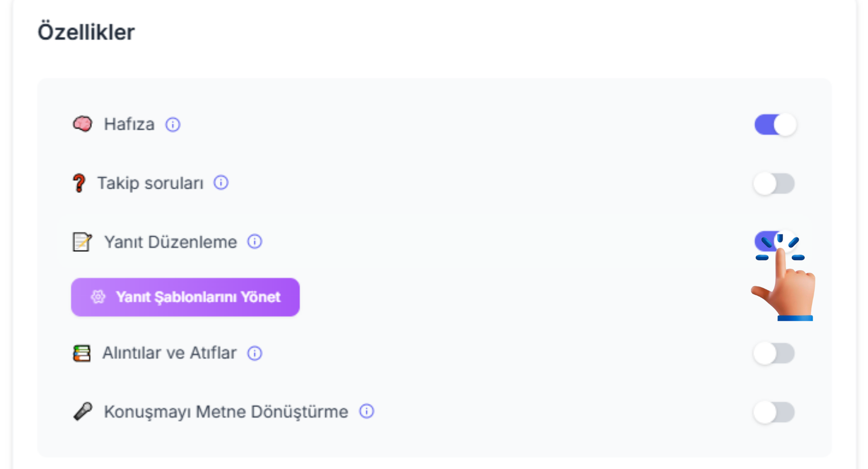Show info for Konuşmayı Metne Dönüştürme
Screen dimensions: 868x469
(367, 411)
